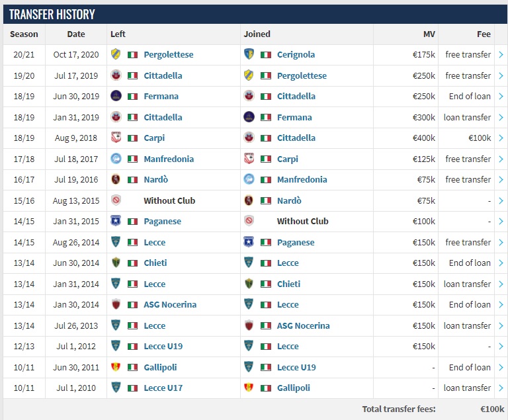
Task: Click the Italy flag beside Cerignola
Action: (x=266, y=55)
